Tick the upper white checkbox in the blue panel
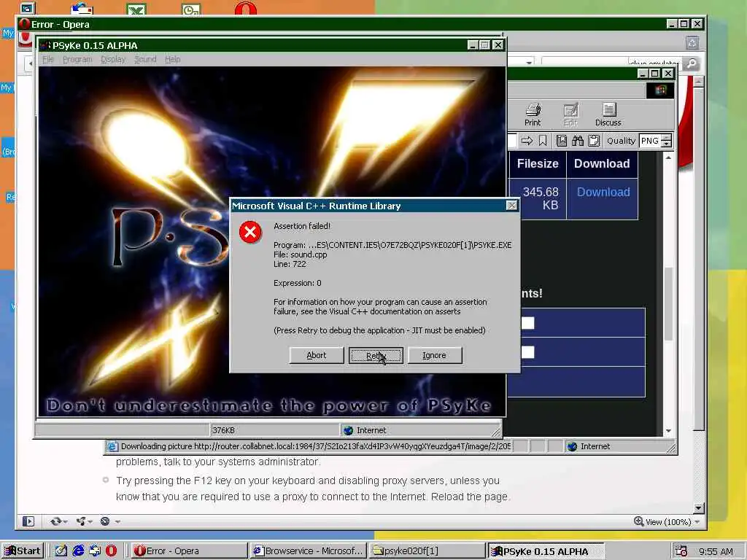The image size is (747, 560). (528, 323)
